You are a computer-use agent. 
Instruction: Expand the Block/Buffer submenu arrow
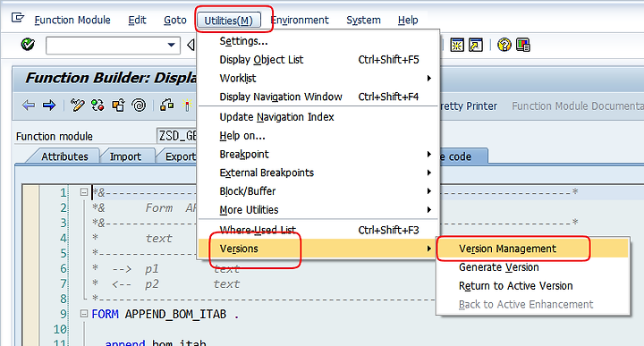429,191
